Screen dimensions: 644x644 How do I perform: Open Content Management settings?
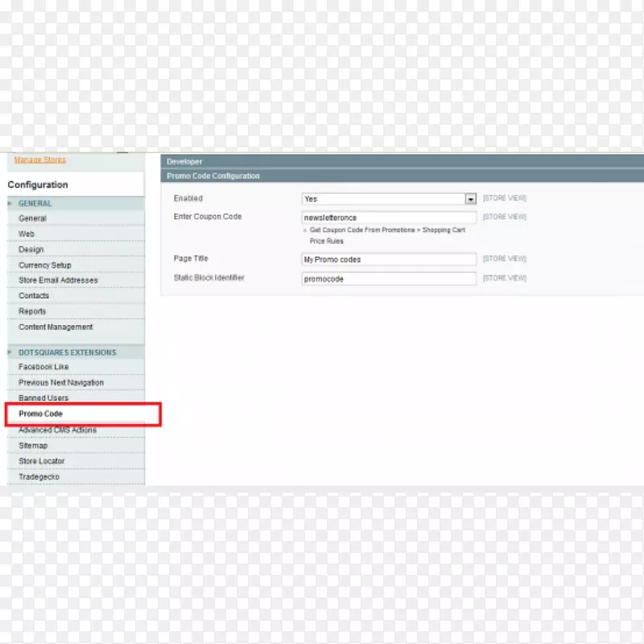(56, 327)
